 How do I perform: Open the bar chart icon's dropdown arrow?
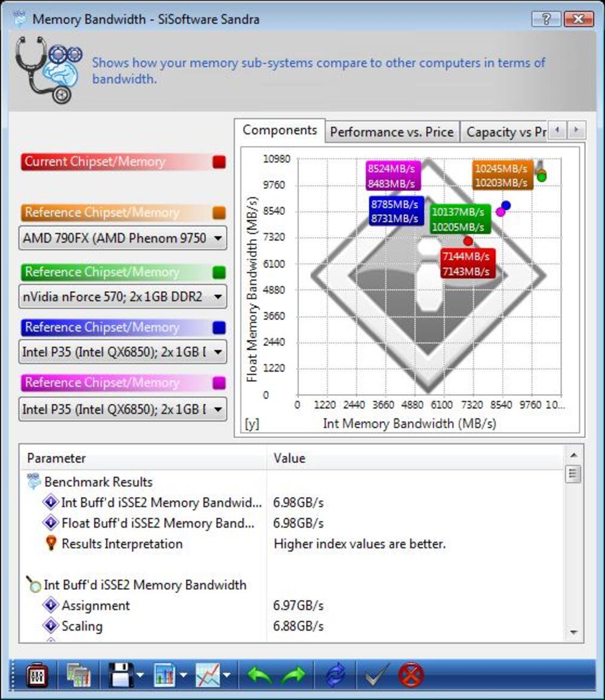(x=184, y=675)
